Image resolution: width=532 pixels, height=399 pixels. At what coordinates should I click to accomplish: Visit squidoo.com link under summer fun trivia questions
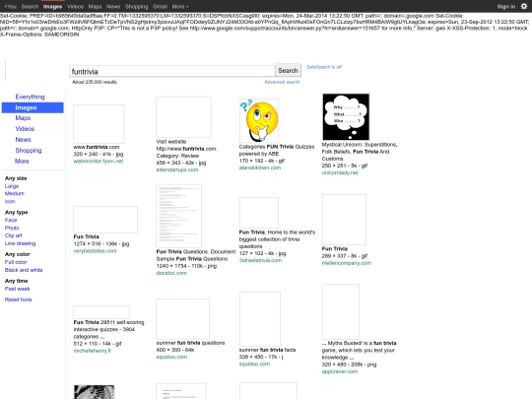tap(171, 357)
